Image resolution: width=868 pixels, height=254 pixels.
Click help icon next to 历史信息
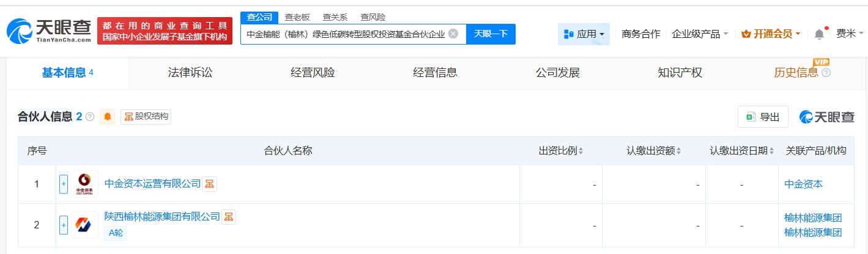pos(826,73)
